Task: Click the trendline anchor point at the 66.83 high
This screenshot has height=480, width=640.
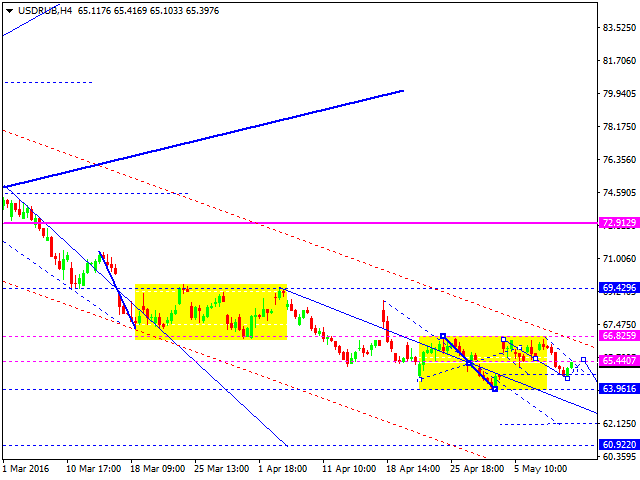Action: tap(443, 336)
